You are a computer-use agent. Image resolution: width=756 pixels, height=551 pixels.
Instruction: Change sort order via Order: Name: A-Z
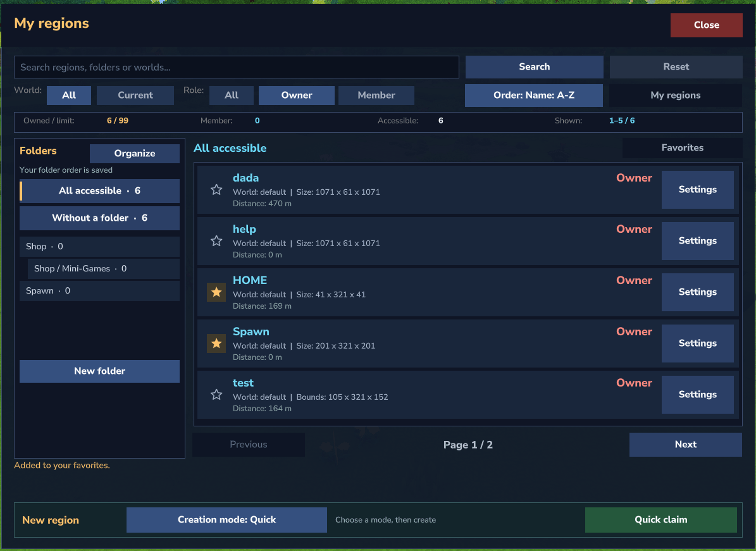[x=534, y=96]
